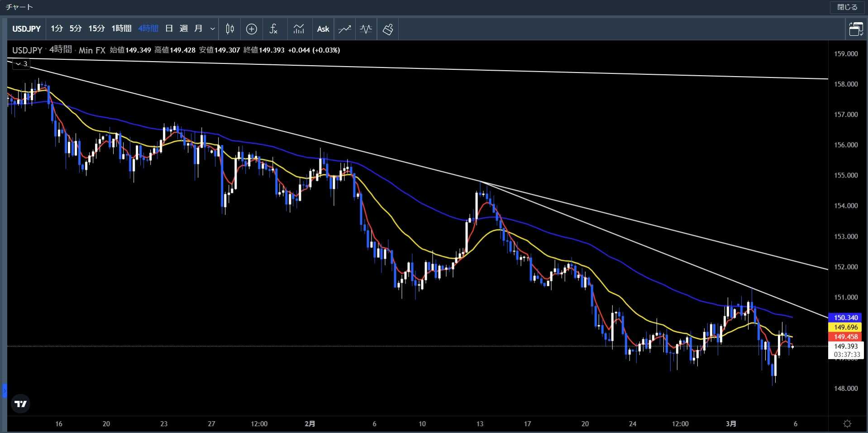Screen dimensions: 868x433
Task: Click the USDJPY chart legend title
Action: (27, 50)
